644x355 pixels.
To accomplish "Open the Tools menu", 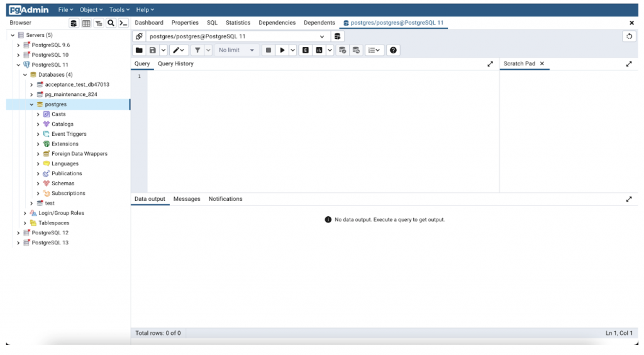I will [x=119, y=10].
